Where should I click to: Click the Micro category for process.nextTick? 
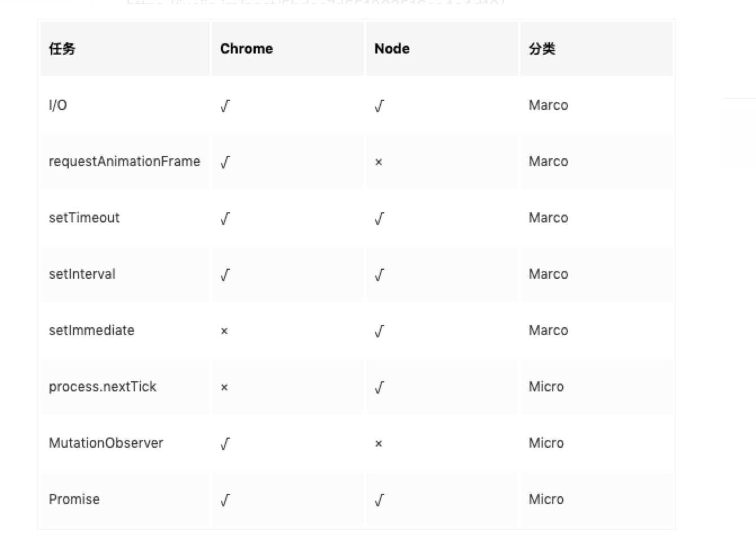point(546,387)
